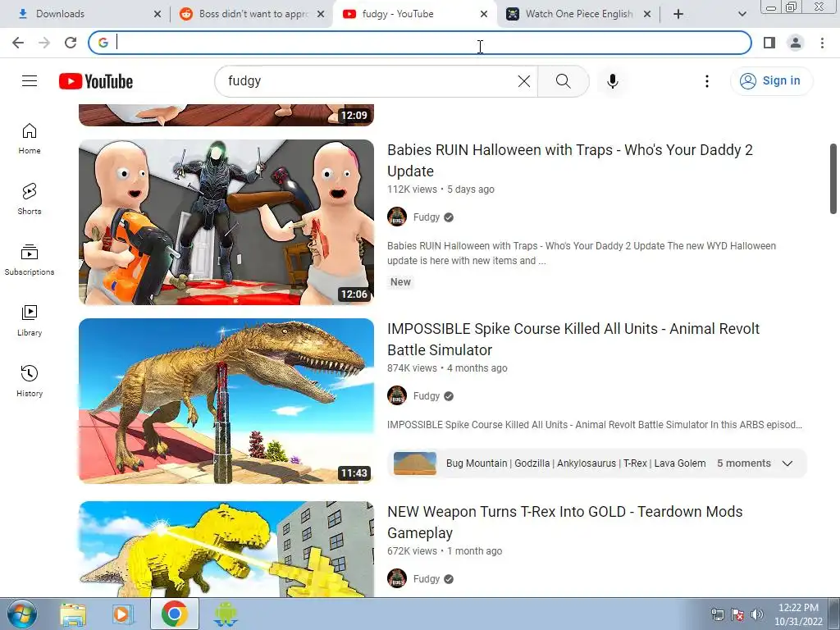This screenshot has height=630, width=840.
Task: Open gold T-Rex Teardown thumbnail
Action: (x=226, y=549)
